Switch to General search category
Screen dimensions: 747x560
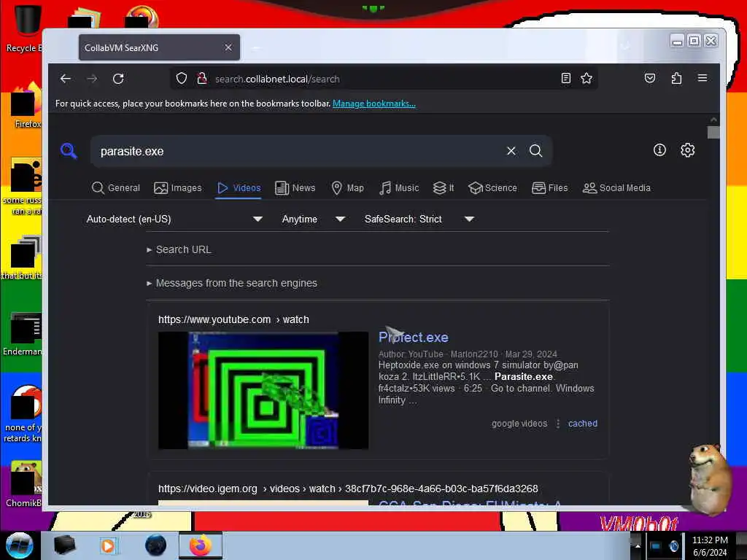116,188
